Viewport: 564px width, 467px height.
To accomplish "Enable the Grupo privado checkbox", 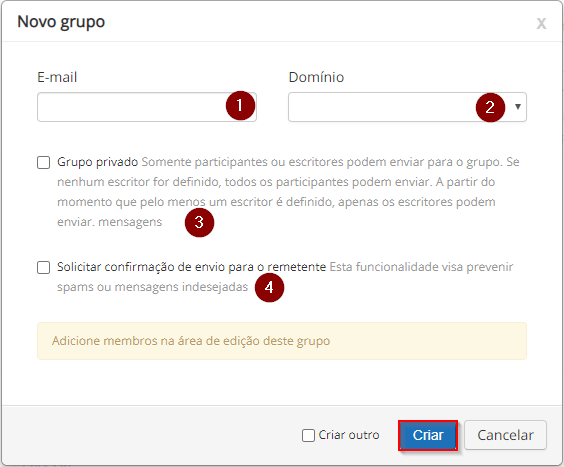I will [x=44, y=162].
